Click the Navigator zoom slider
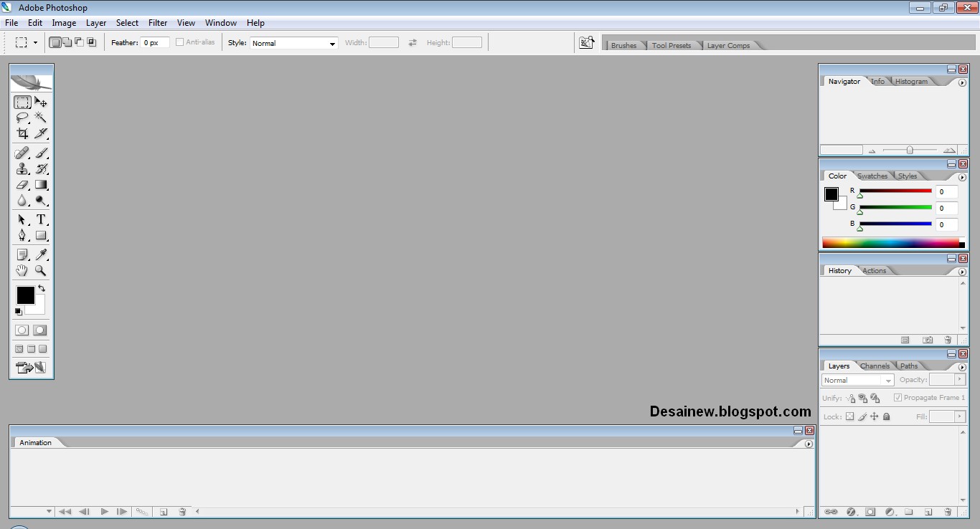The image size is (980, 529). [910, 150]
